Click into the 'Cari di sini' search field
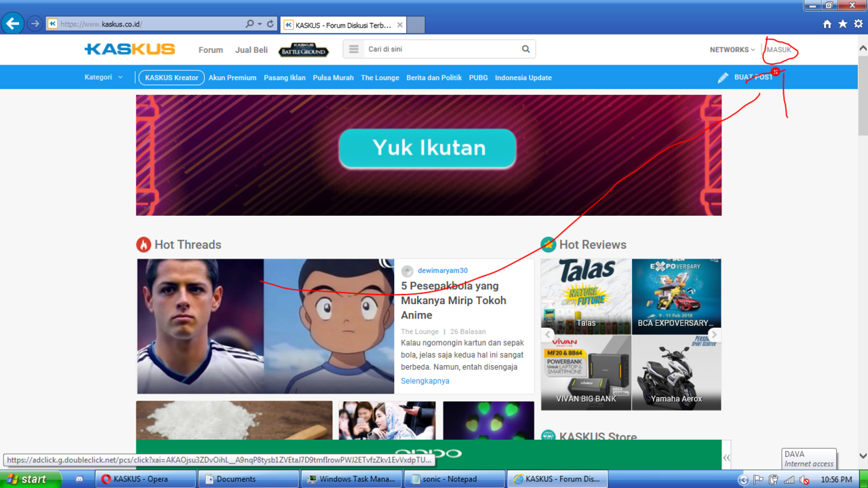The image size is (868, 488). (441, 49)
